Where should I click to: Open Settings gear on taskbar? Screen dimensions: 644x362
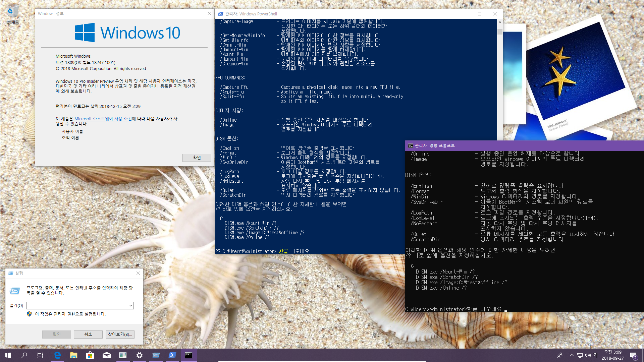(x=139, y=355)
